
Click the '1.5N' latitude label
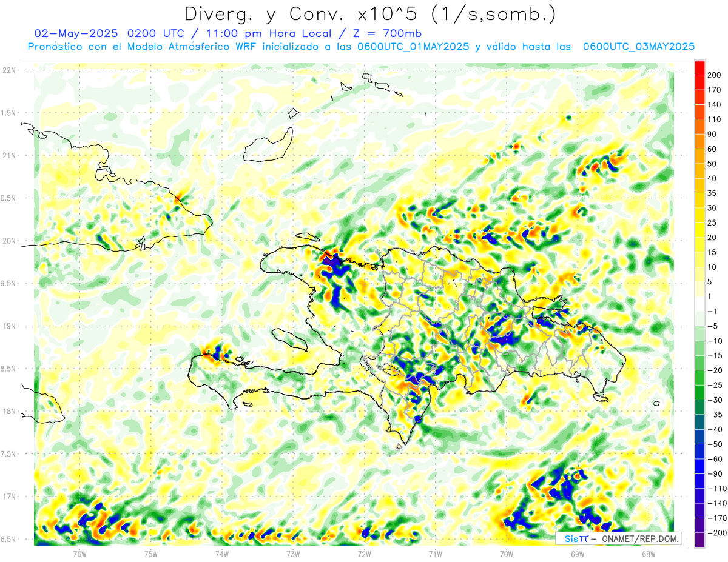pos(9,113)
